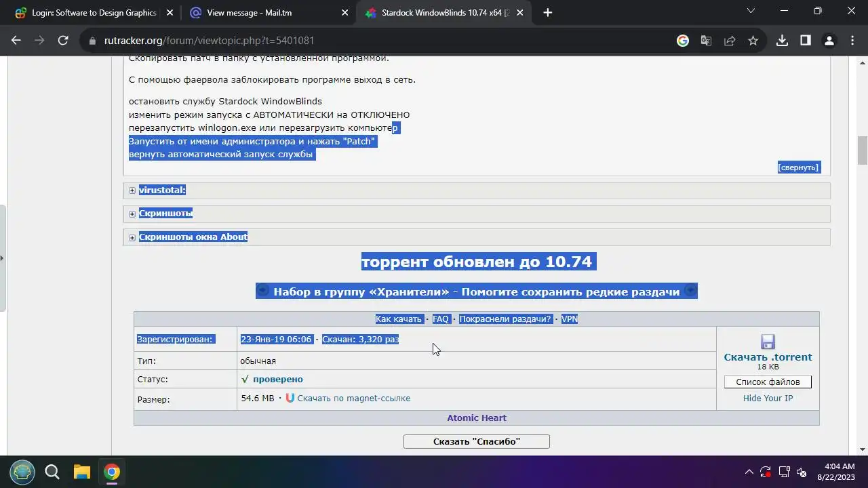868x488 pixels.
Task: Click the muted volume tray icon
Action: click(802, 472)
